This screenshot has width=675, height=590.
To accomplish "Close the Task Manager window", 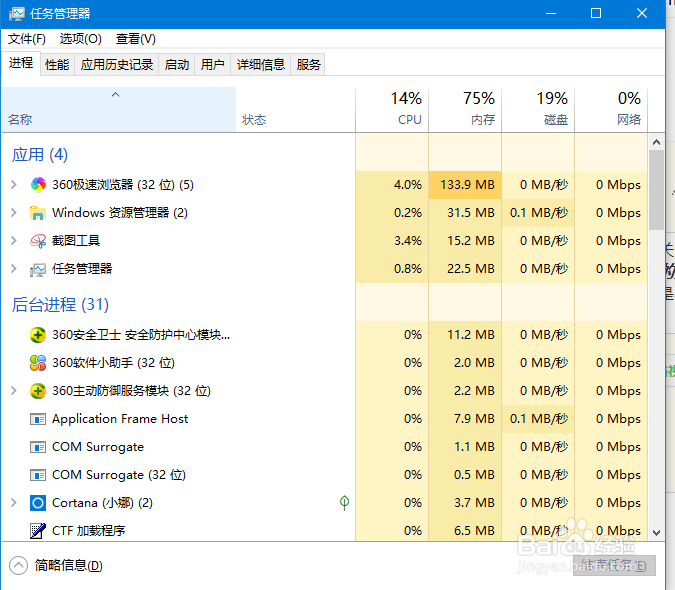I will point(642,14).
